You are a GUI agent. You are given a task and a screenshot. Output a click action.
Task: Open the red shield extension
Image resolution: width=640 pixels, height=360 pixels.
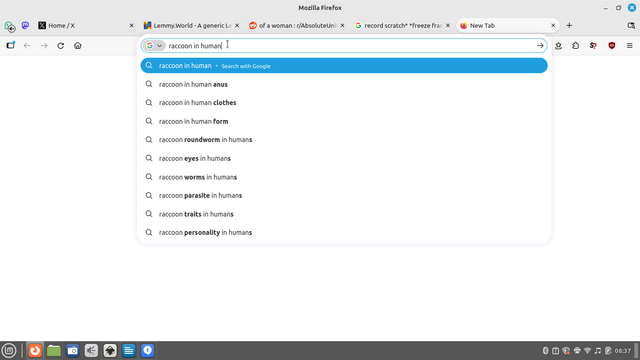tap(611, 46)
